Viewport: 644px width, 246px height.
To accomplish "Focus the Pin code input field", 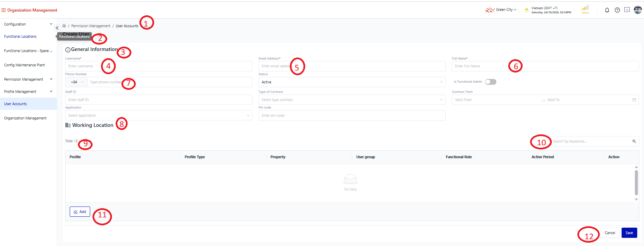I will coord(352,115).
